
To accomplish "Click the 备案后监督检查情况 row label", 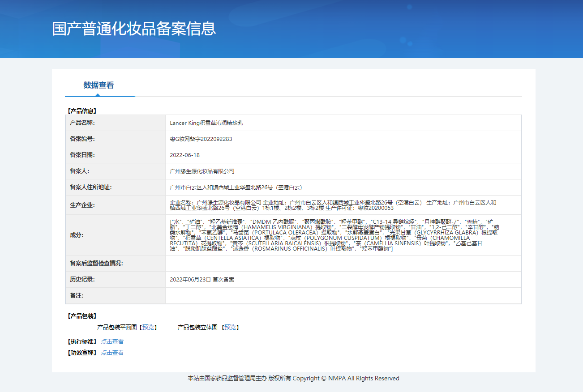I will pyautogui.click(x=96, y=263).
